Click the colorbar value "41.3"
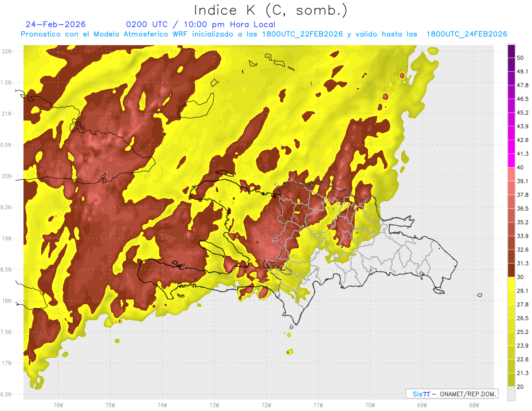The width and height of the screenshot is (532, 411). (523, 154)
